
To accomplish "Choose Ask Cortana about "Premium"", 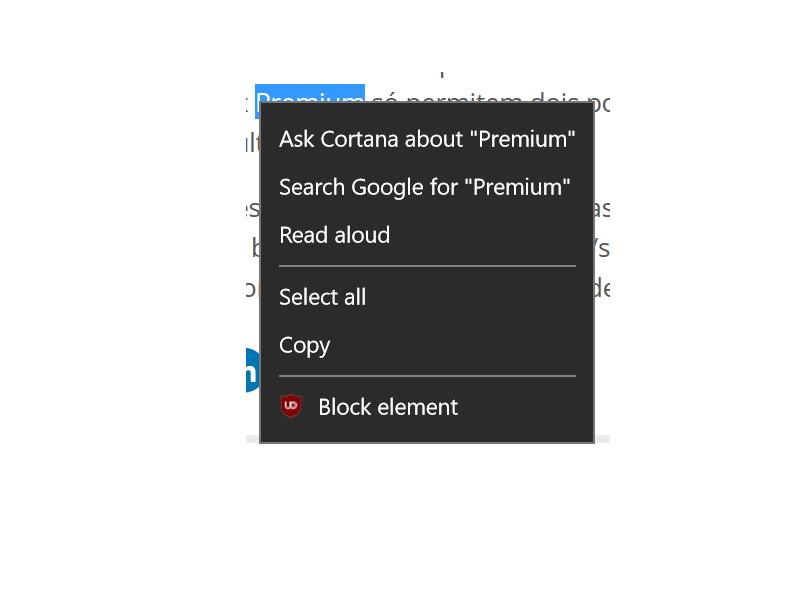I will (427, 139).
